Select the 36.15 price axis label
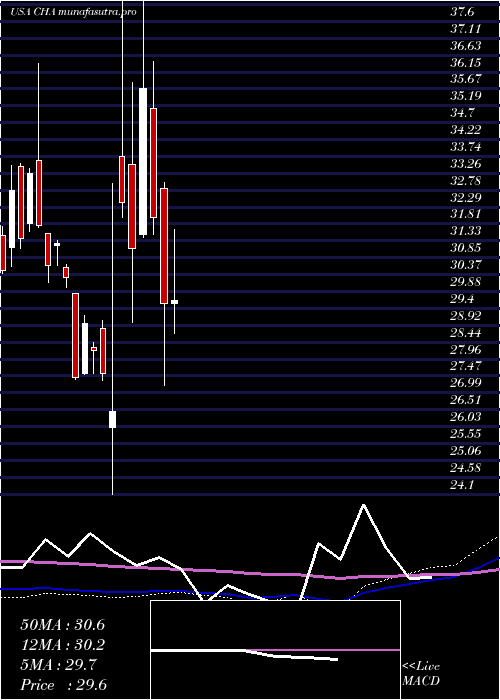 click(466, 62)
